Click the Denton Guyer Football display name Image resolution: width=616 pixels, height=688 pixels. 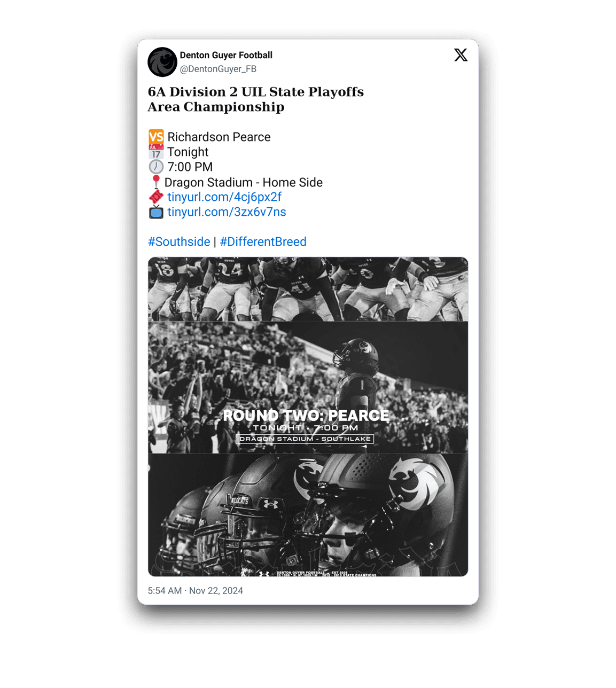(226, 55)
